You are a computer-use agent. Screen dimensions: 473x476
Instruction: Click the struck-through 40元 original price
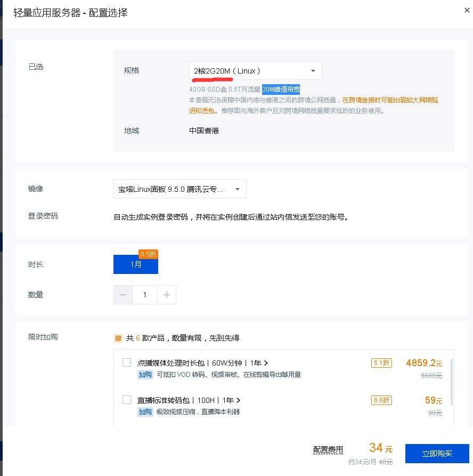[386, 462]
